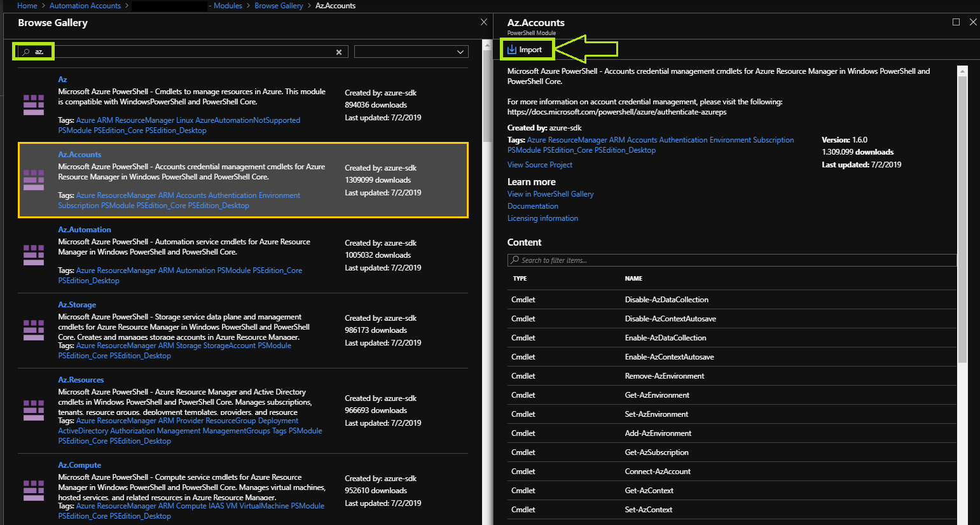Select the Add-AzEnvironment cmdlet row

(x=732, y=433)
